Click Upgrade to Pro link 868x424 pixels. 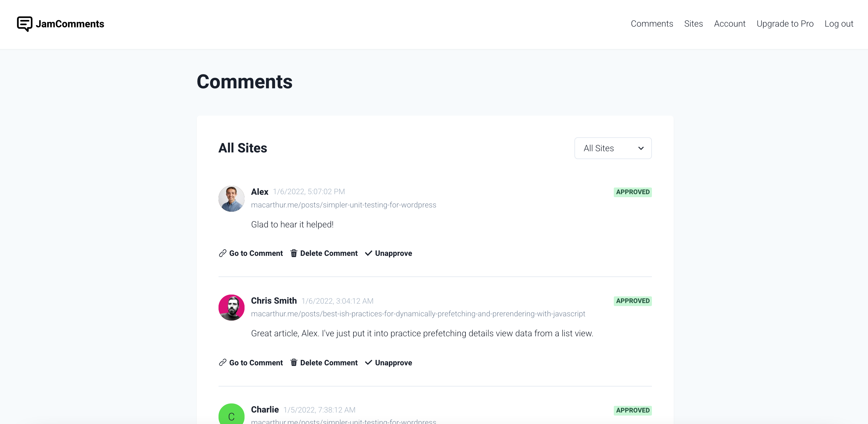785,24
